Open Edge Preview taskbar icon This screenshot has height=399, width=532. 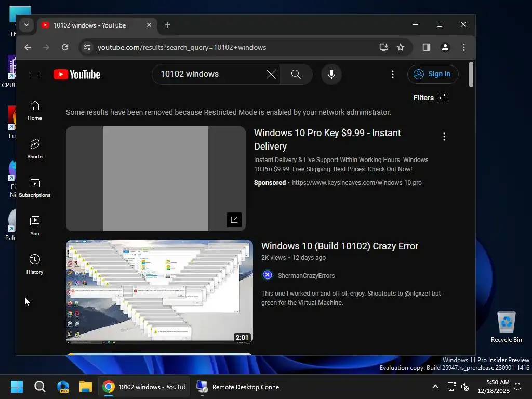(63, 387)
